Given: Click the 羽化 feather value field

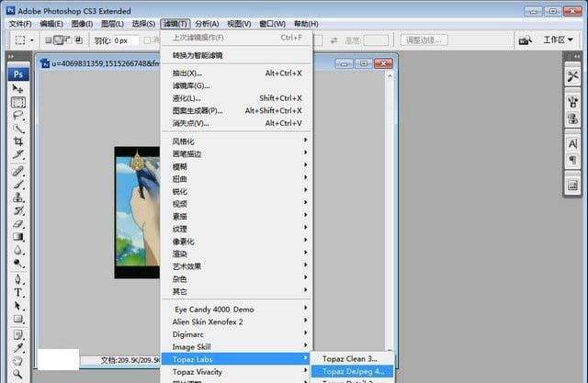Looking at the screenshot, I should [x=125, y=40].
